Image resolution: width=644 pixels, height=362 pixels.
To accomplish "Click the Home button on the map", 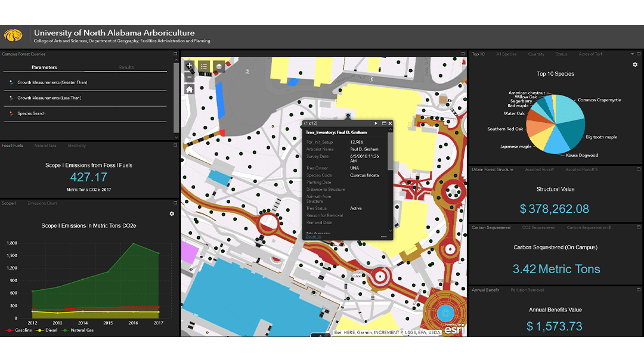I will tap(189, 89).
